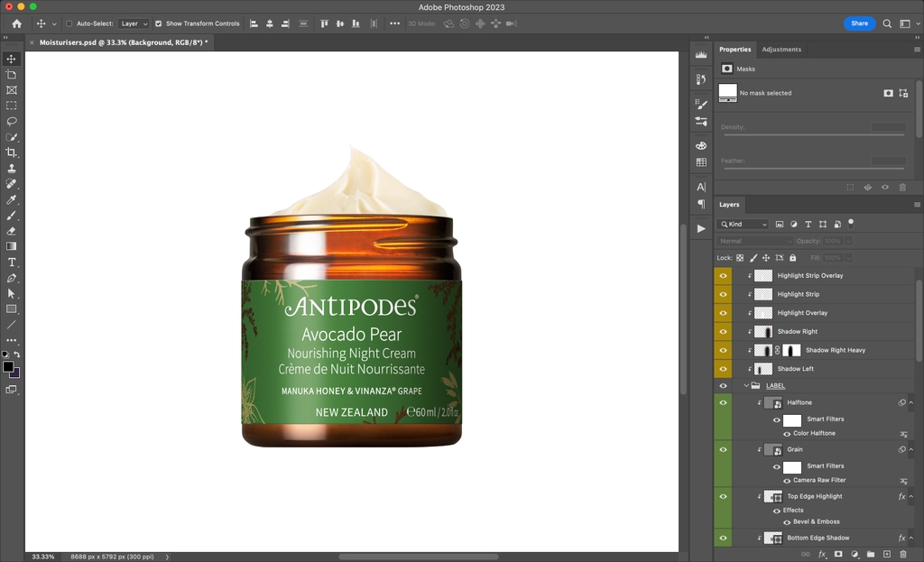The image size is (924, 562).
Task: Select the Pen tool
Action: pyautogui.click(x=11, y=278)
